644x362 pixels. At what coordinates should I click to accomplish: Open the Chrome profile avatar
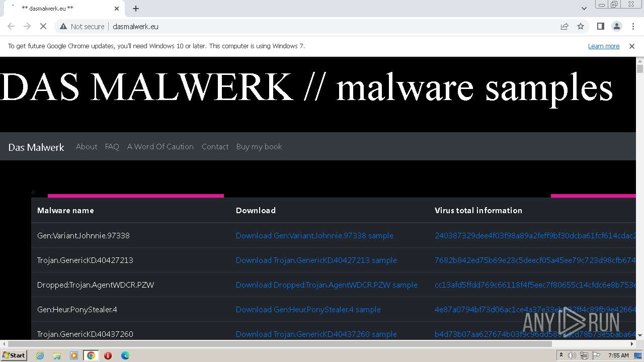[x=616, y=26]
